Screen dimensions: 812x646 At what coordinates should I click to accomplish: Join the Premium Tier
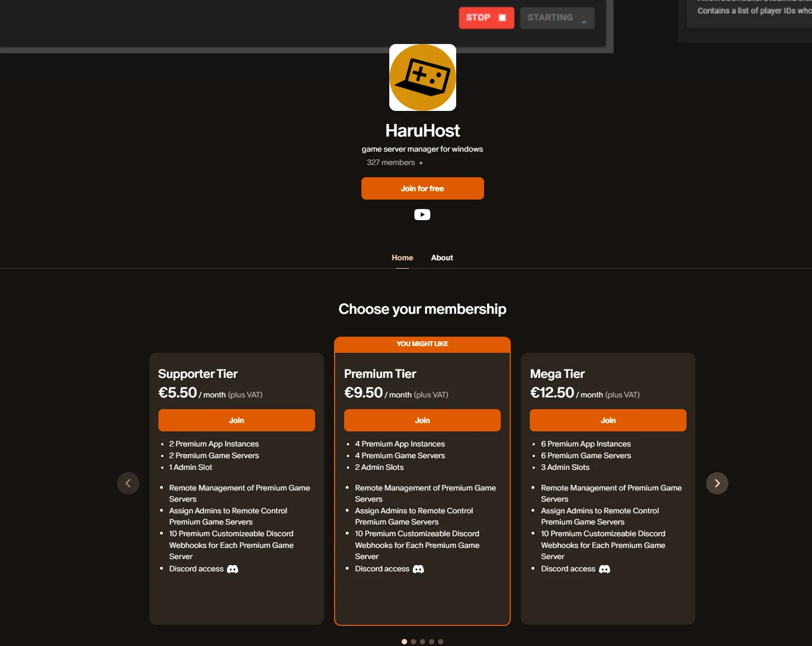click(x=422, y=420)
